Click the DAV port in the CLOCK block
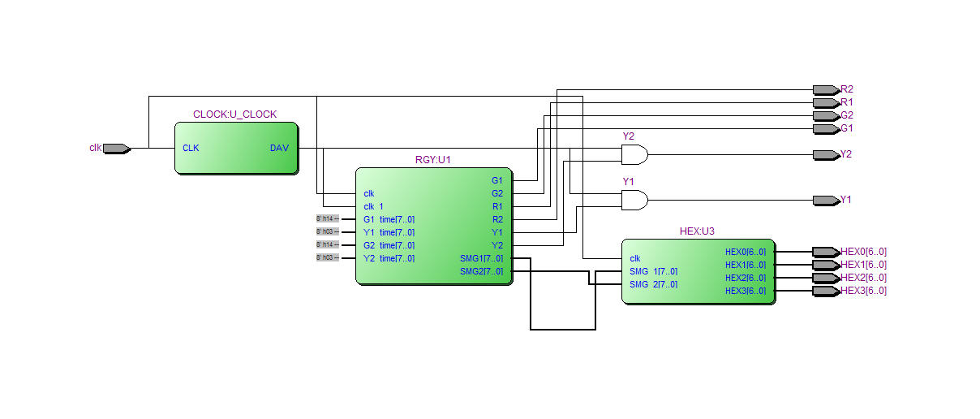Viewport: 980px width, 419px height. pos(279,149)
